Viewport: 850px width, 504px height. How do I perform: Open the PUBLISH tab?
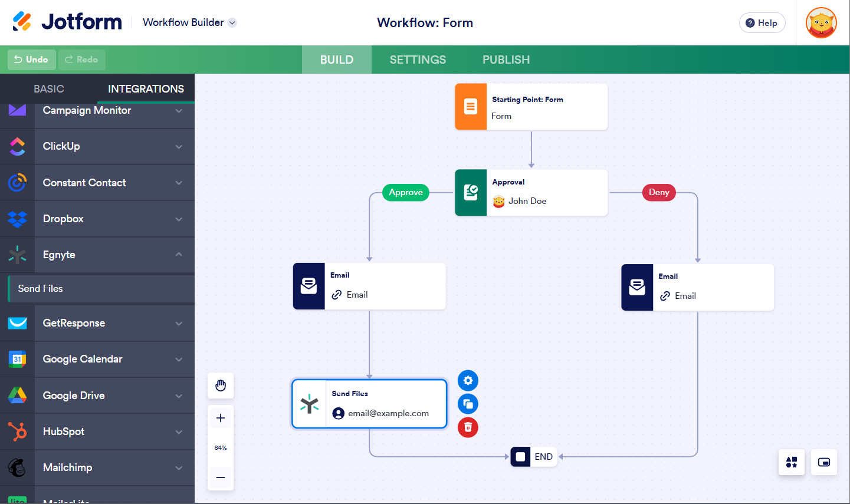[506, 60]
